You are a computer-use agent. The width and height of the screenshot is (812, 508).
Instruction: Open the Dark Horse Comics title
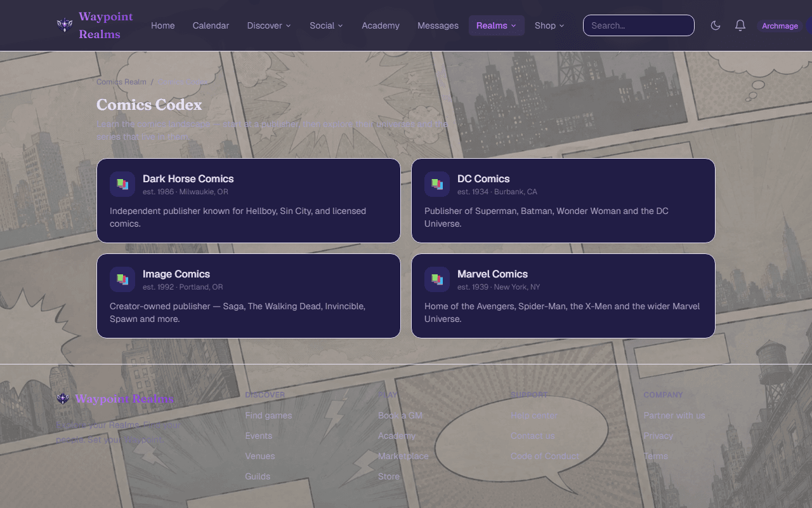[x=188, y=179]
